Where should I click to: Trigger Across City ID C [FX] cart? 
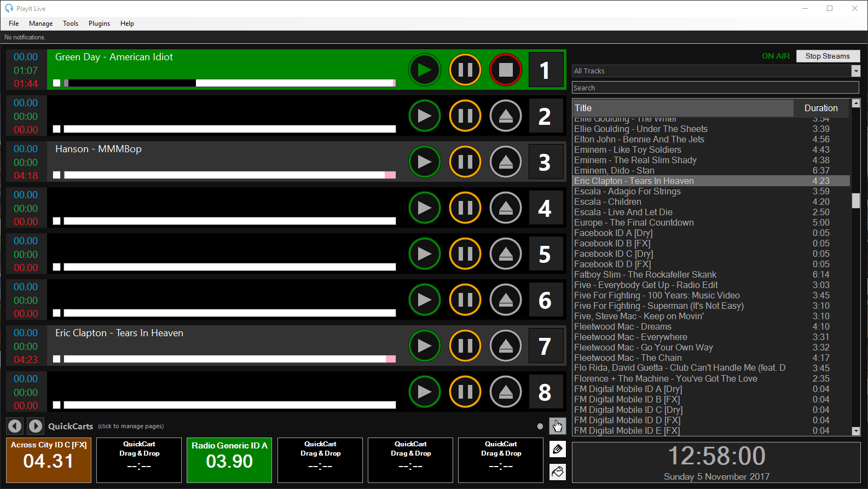pos(49,460)
